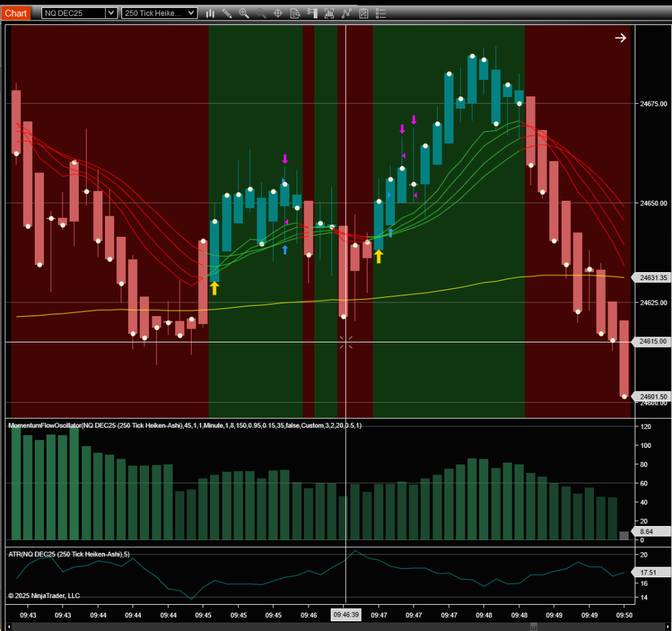Screen dimensions: 672x631
Task: Toggle the crosshair cursor tool
Action: 278,13
